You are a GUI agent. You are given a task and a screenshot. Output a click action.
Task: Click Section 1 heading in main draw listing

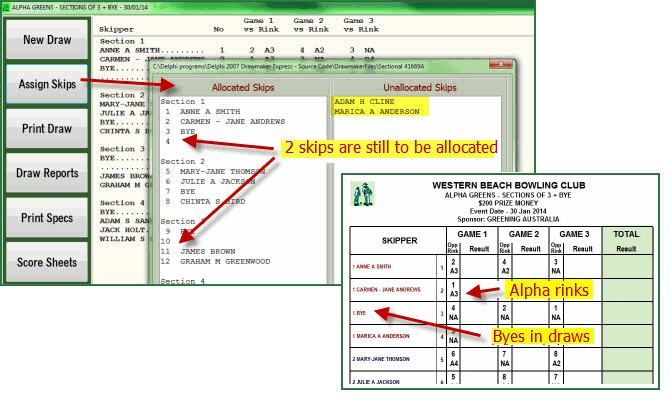[x=122, y=41]
